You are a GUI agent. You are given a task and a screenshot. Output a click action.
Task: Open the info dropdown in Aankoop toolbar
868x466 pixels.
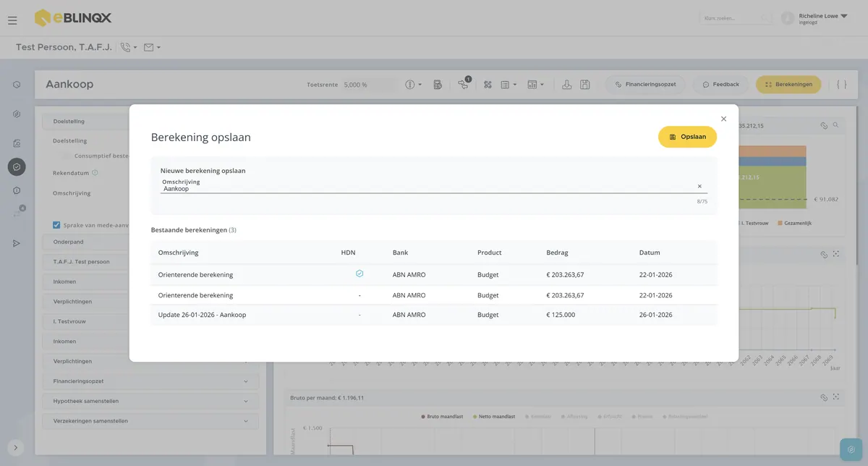[414, 85]
